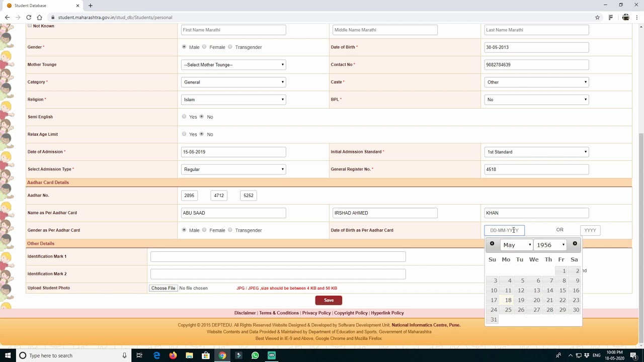The width and height of the screenshot is (644, 362).
Task: Reload the current page
Action: tap(29, 17)
